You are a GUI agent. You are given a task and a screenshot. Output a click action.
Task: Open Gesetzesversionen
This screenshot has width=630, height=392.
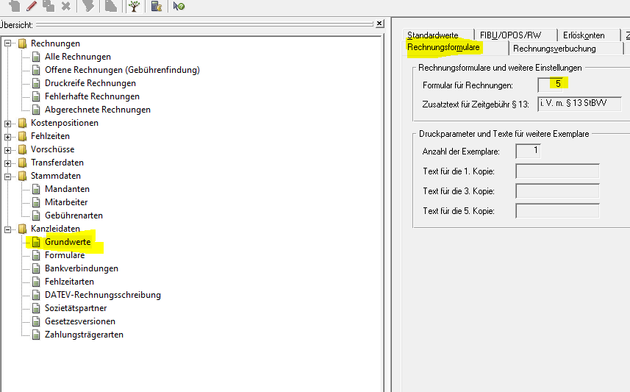pyautogui.click(x=80, y=322)
